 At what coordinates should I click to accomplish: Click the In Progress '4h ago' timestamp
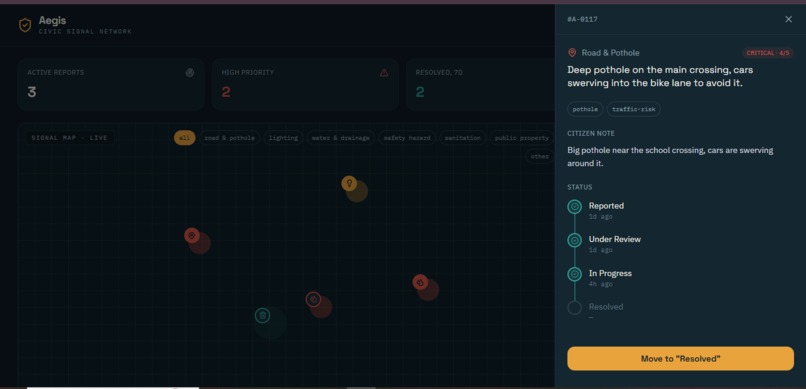(600, 284)
